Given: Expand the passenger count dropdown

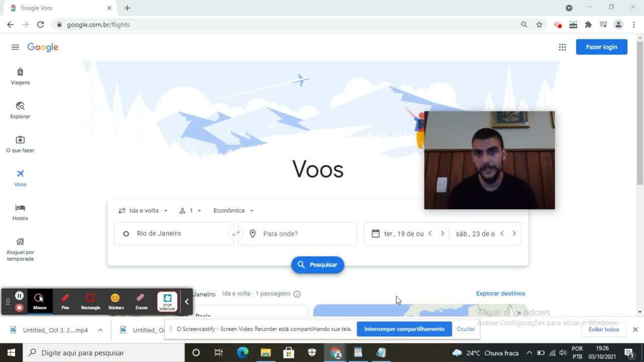Looking at the screenshot, I should tap(190, 211).
